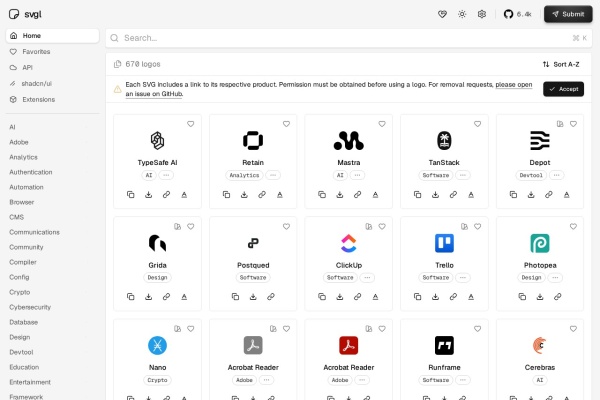
Task: Click the Retain wordmark icon
Action: click(x=280, y=194)
